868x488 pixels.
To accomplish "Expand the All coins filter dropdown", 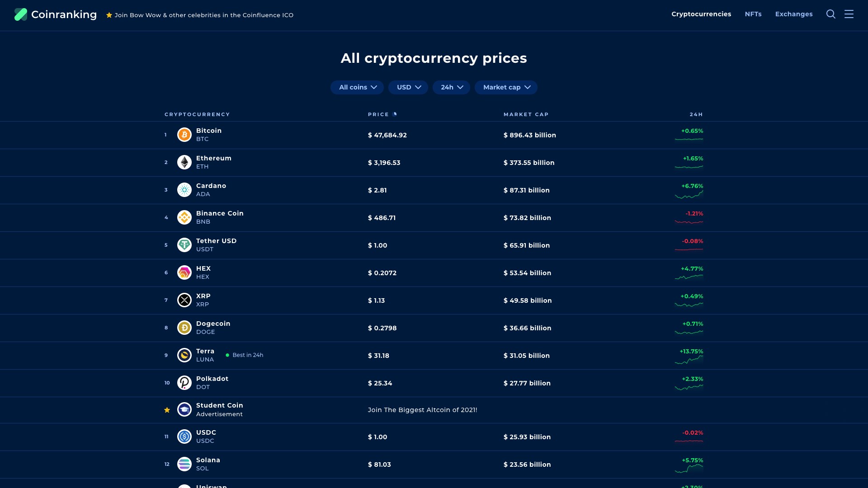I will [357, 87].
